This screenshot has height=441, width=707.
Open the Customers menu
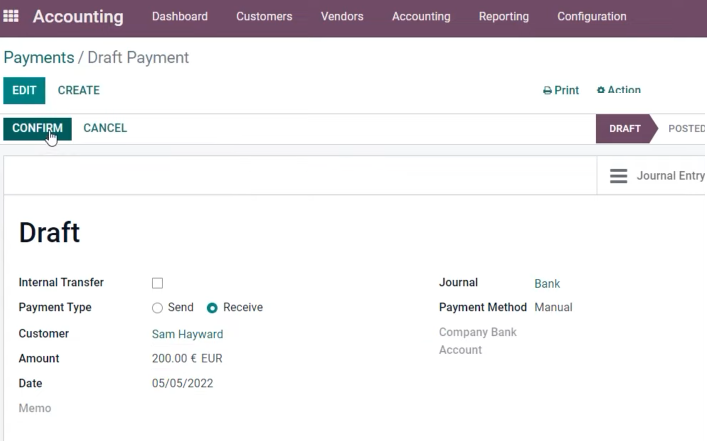tap(264, 16)
